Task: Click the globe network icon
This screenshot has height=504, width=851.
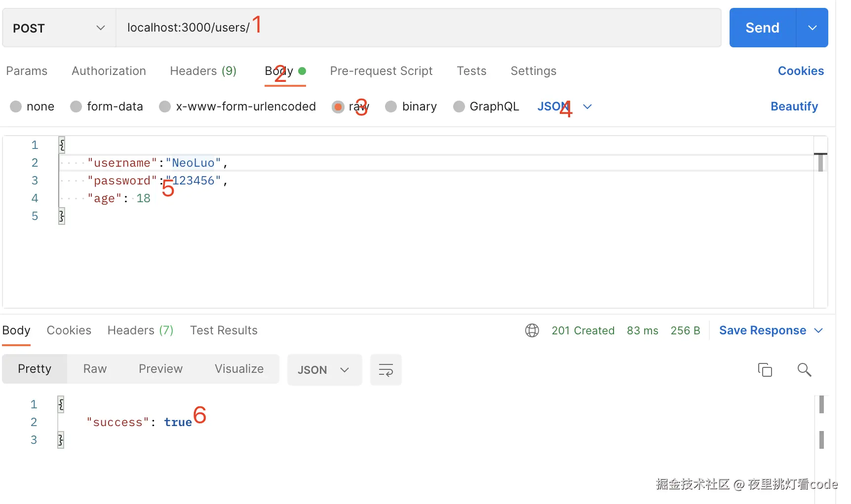Action: [x=532, y=330]
